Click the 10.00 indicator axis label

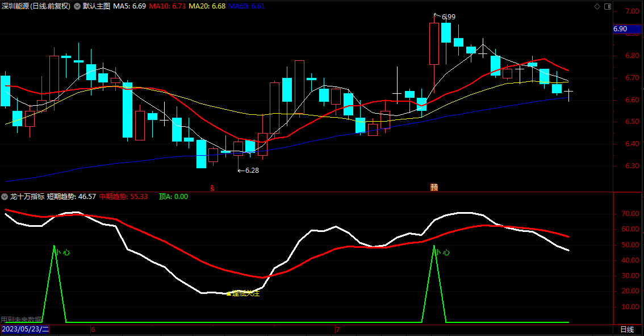(x=630, y=307)
